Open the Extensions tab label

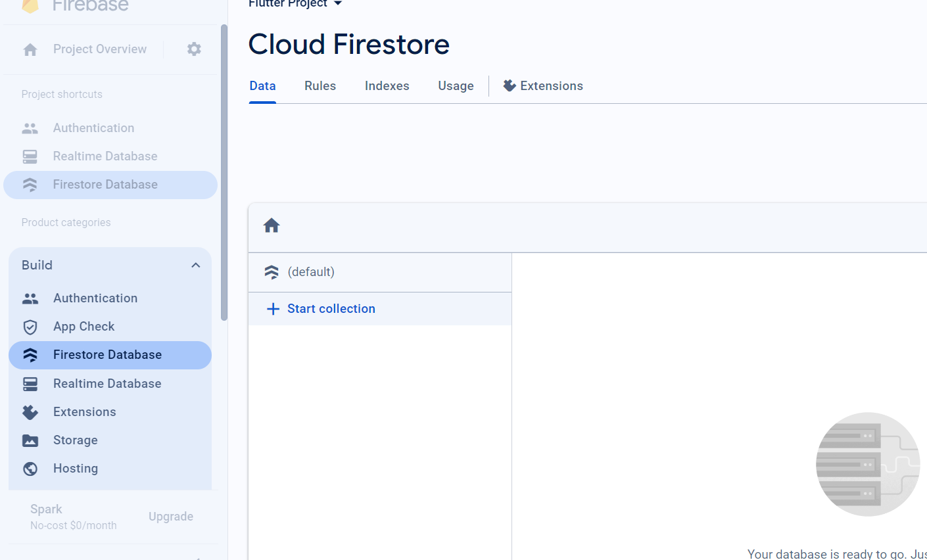tap(552, 86)
